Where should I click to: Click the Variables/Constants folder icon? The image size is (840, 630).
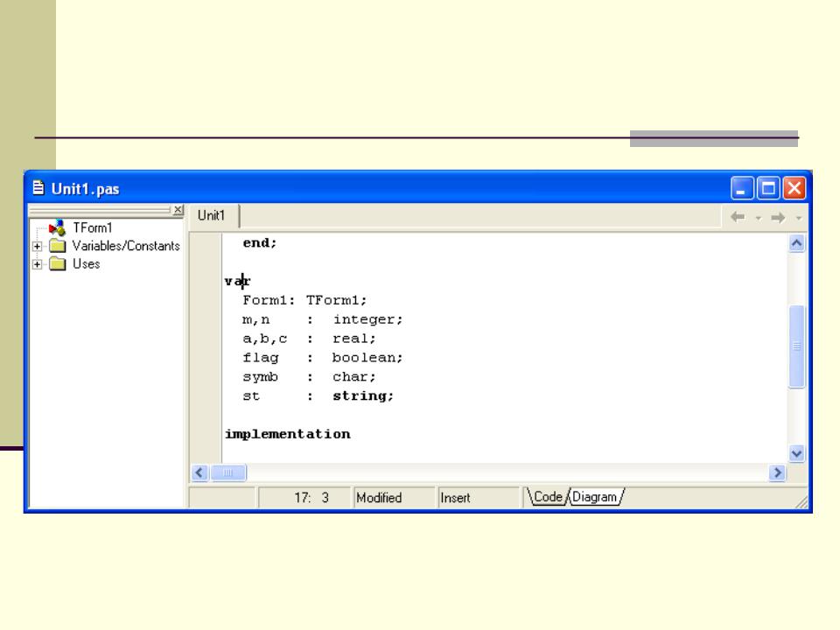click(x=58, y=246)
